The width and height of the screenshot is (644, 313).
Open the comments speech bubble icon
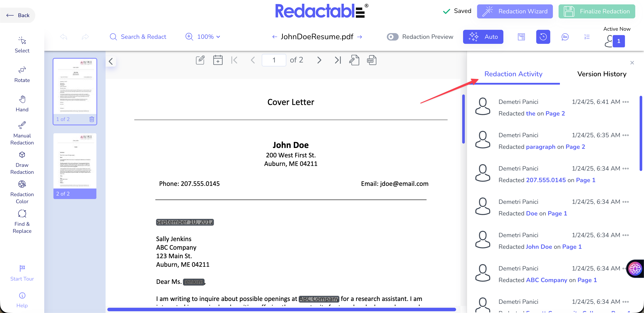click(565, 37)
